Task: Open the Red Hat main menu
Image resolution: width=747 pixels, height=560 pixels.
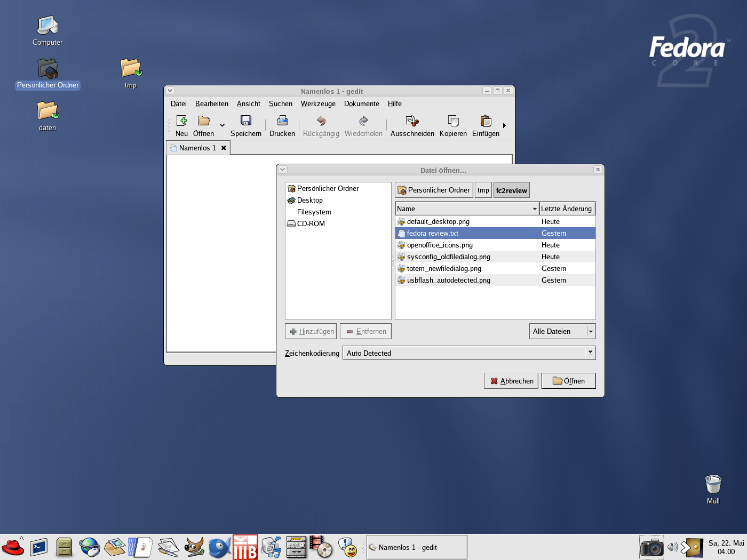Action: tap(13, 547)
